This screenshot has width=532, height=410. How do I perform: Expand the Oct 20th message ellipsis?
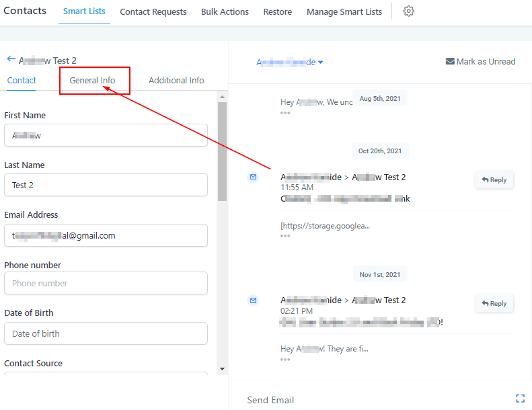click(285, 236)
